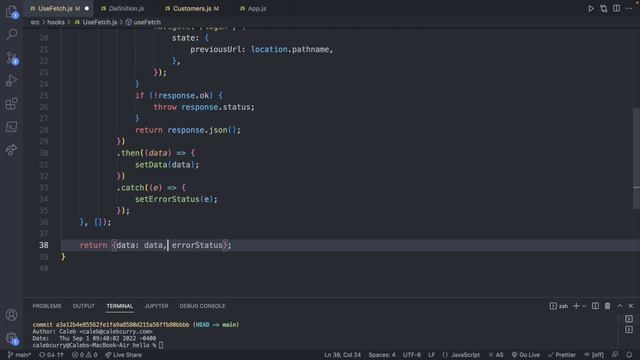
Task: Launch Go Live server from the status bar
Action: 526,355
